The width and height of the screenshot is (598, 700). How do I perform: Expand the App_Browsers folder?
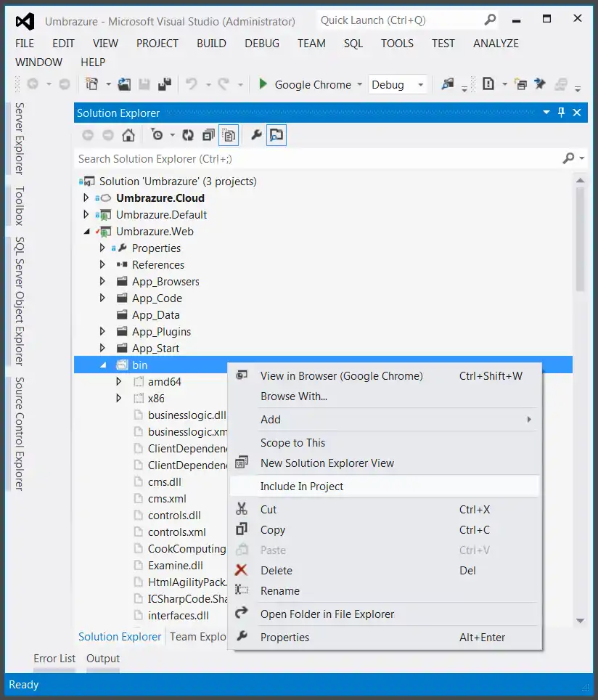click(102, 281)
